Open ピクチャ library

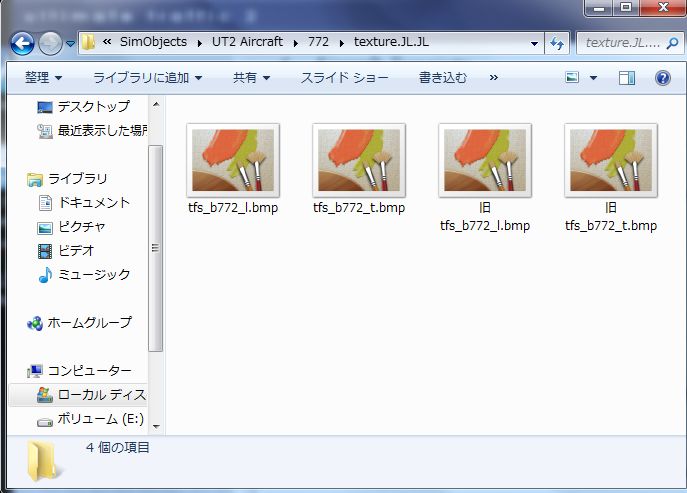[82, 227]
